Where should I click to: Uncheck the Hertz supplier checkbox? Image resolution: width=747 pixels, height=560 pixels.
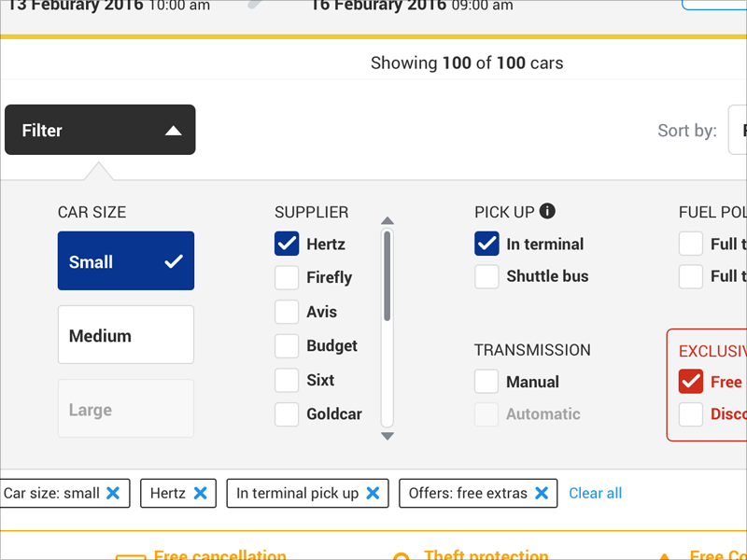(287, 244)
